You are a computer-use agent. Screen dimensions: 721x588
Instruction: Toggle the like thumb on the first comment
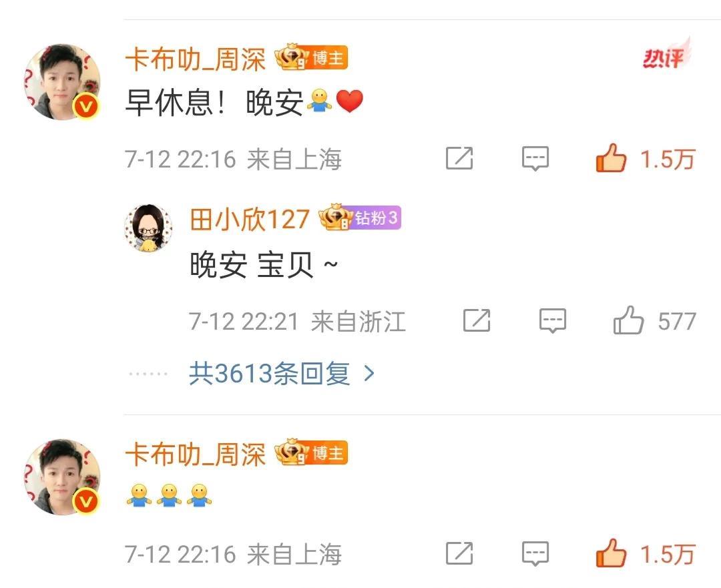pos(611,158)
